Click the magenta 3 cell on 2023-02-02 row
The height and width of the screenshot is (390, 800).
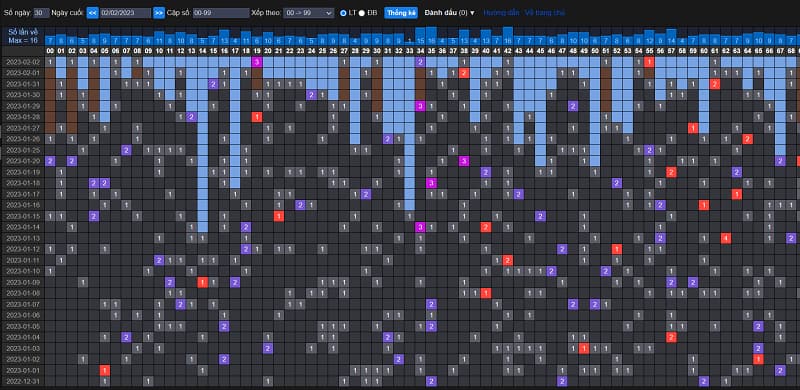(x=257, y=62)
